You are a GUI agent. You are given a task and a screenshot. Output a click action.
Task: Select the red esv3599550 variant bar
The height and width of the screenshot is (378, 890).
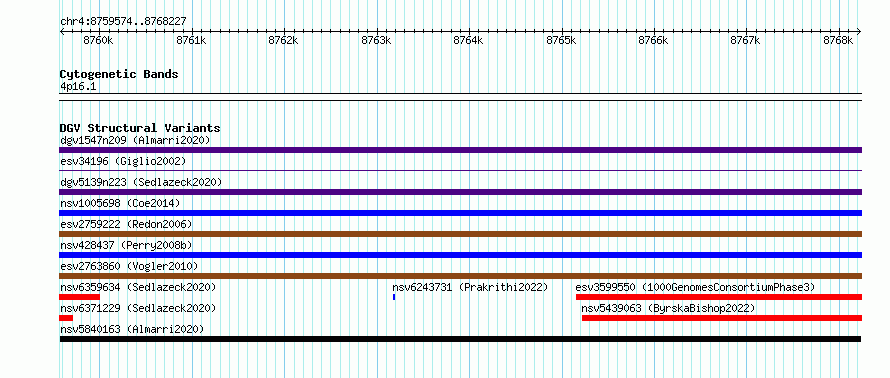point(719,297)
